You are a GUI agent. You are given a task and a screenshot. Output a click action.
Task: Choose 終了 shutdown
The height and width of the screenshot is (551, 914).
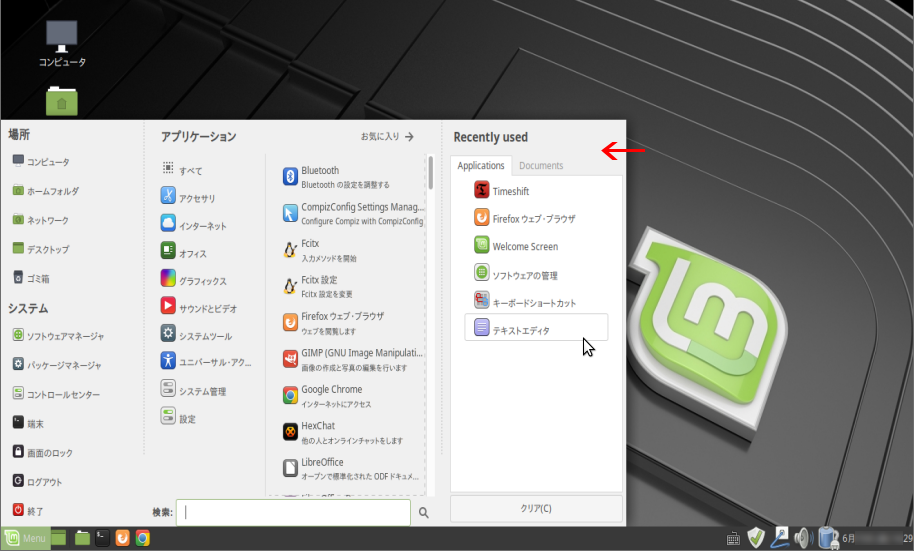(x=27, y=511)
